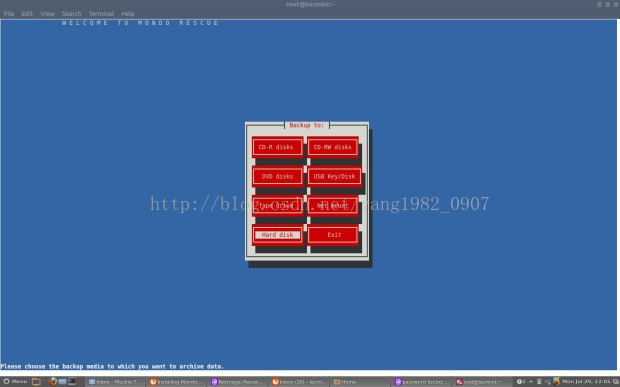Switch to the Home folder taskbar window
This screenshot has height=387, width=620.
tap(359, 382)
